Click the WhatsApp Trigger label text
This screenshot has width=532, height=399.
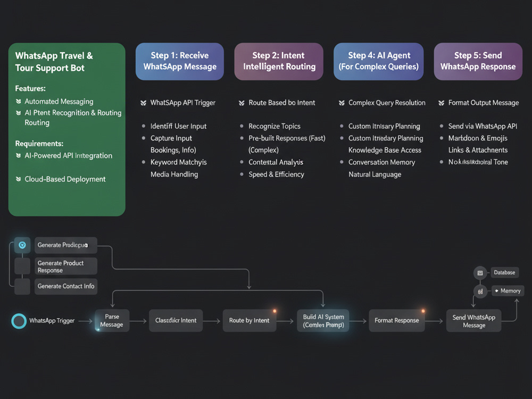(52, 321)
